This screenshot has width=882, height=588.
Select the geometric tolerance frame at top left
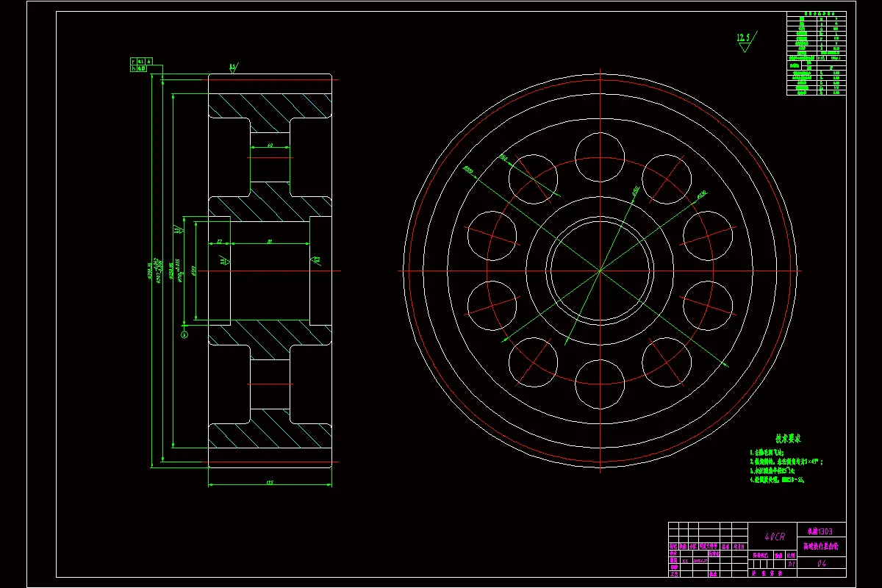[141, 65]
